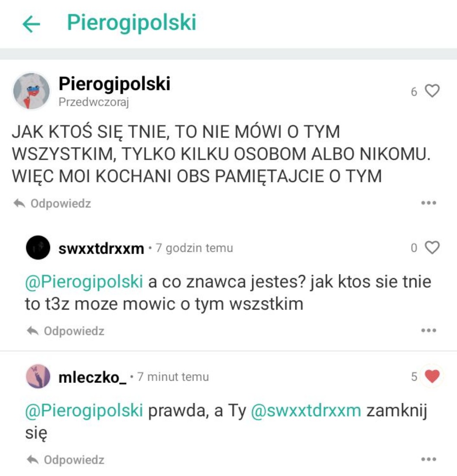Image resolution: width=457 pixels, height=476 pixels.
Task: Open Pierogipolski's profile avatar
Action: [x=31, y=91]
